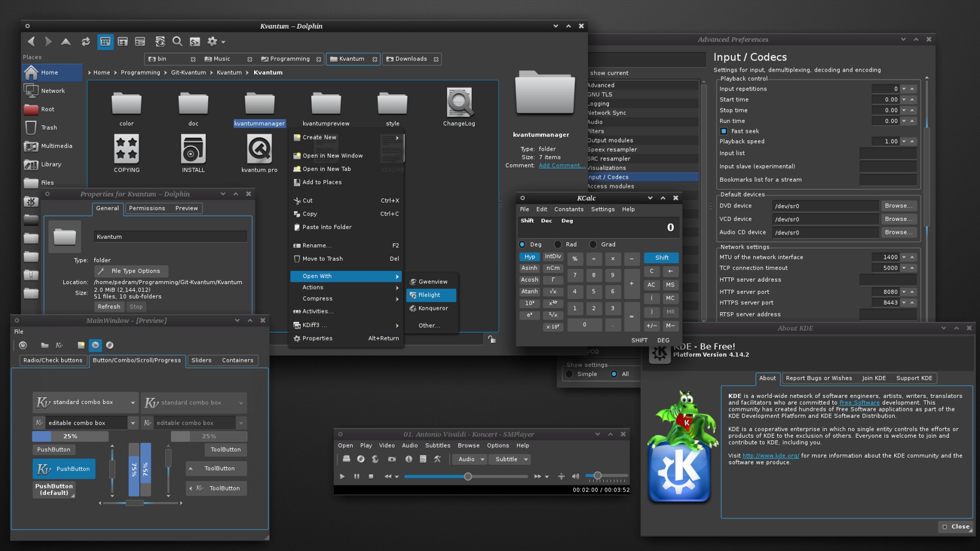
Task: Open the Free Software link
Action: click(859, 403)
